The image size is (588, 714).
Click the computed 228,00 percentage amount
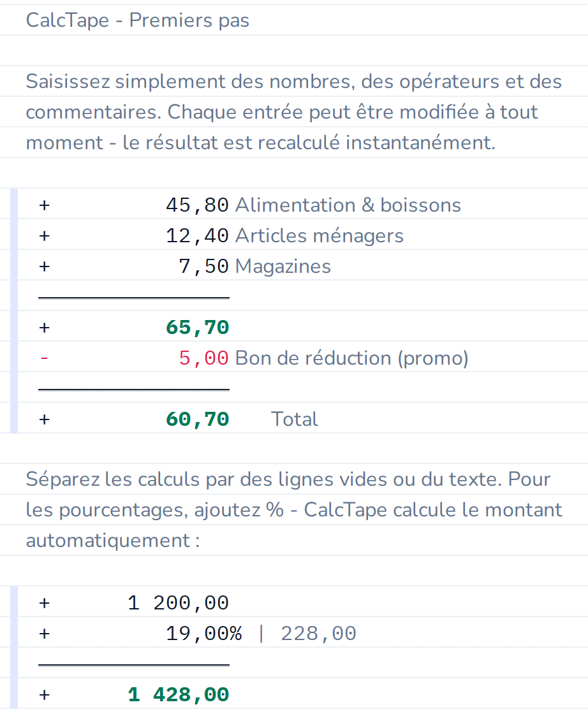coord(318,634)
